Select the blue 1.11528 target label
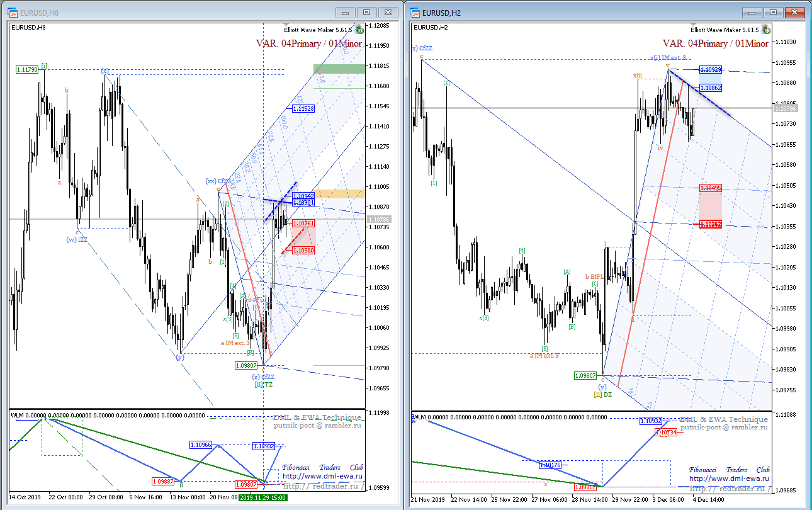812x510 pixels. click(x=303, y=109)
